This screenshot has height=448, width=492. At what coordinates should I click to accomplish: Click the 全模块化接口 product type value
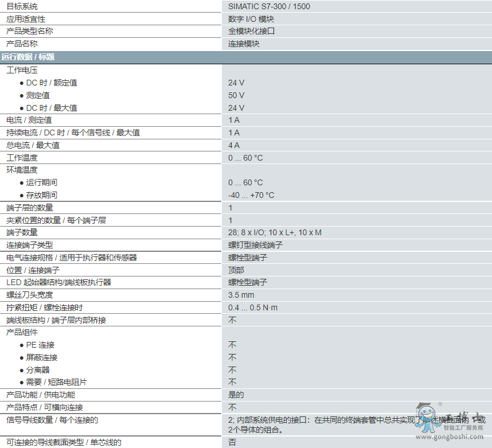click(x=252, y=31)
